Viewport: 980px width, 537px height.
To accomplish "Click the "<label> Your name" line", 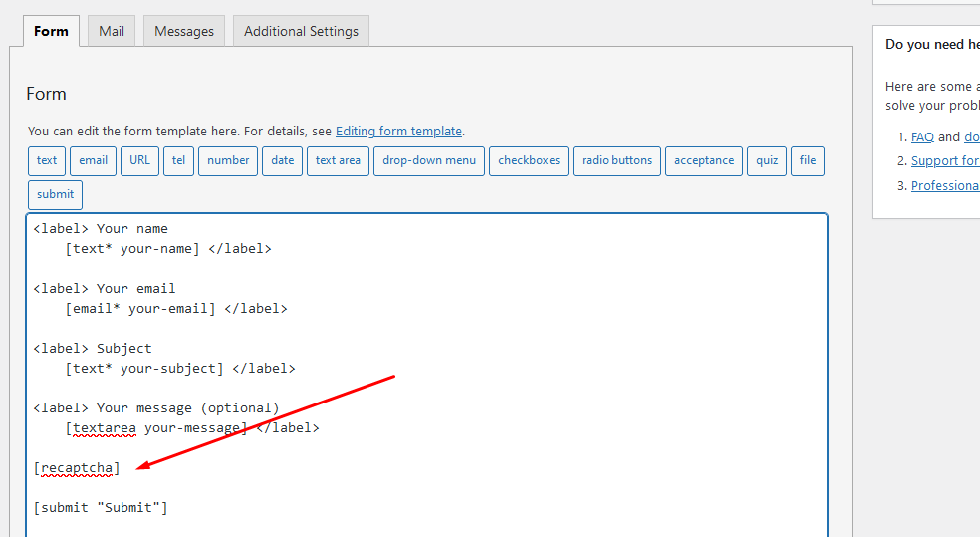I will [101, 229].
